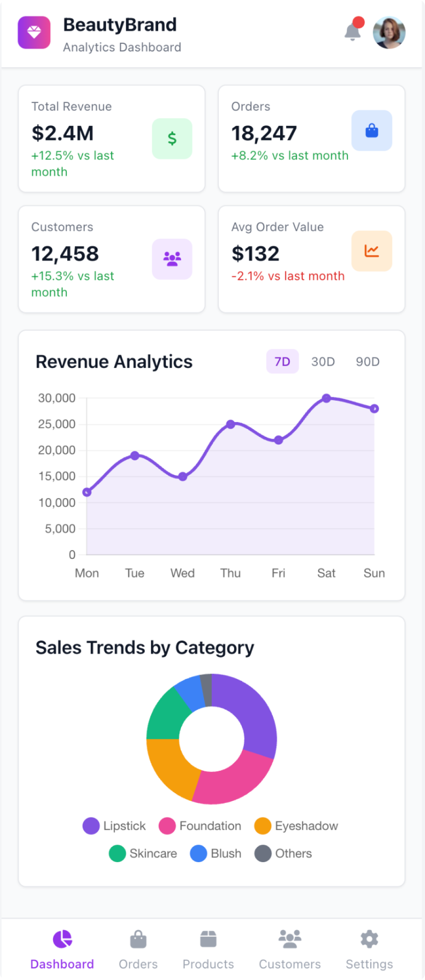Click the purple customers group icon
The image size is (425, 980).
click(x=172, y=259)
